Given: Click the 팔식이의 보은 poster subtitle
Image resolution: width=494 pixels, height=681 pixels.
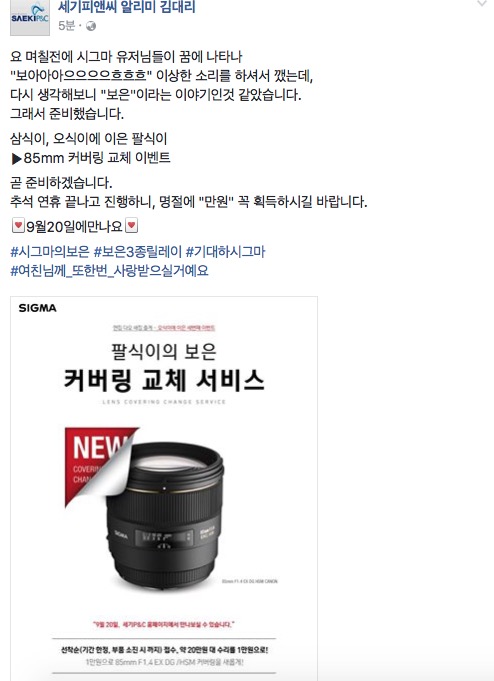Looking at the screenshot, I should tap(164, 351).
